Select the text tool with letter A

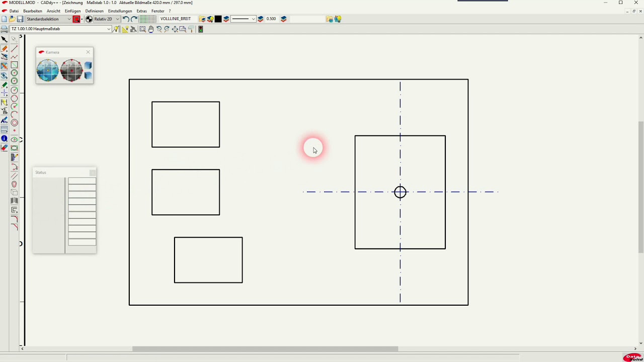click(x=4, y=121)
